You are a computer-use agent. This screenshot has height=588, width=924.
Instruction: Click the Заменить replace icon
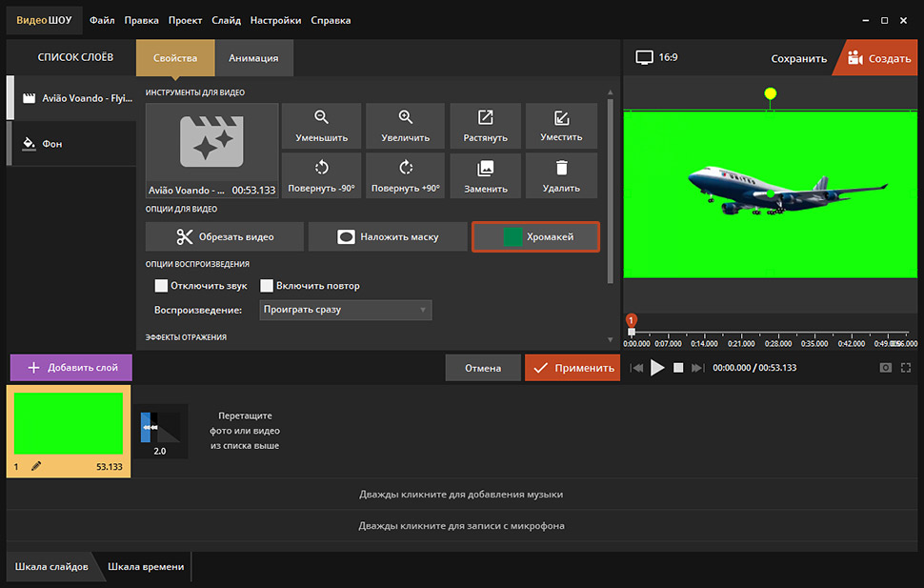pos(486,168)
